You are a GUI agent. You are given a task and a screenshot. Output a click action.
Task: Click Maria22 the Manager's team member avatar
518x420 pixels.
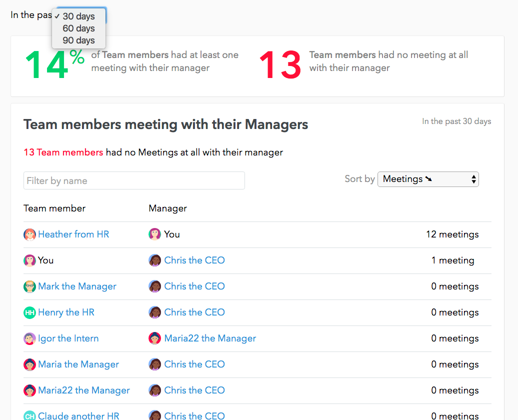[29, 390]
